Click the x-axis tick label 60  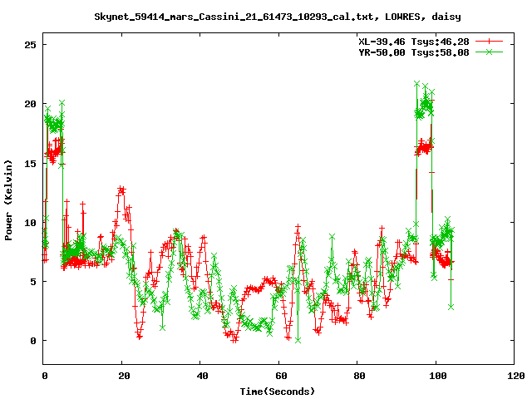281,376
